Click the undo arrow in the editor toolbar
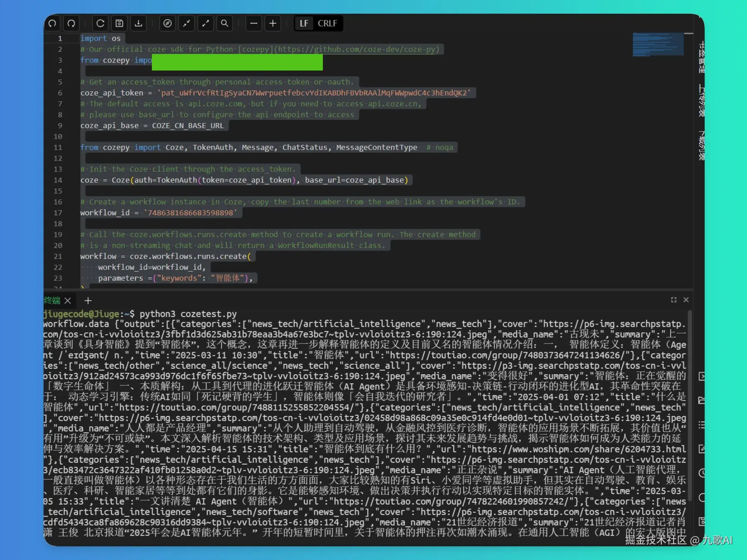747x560 pixels. [52, 24]
